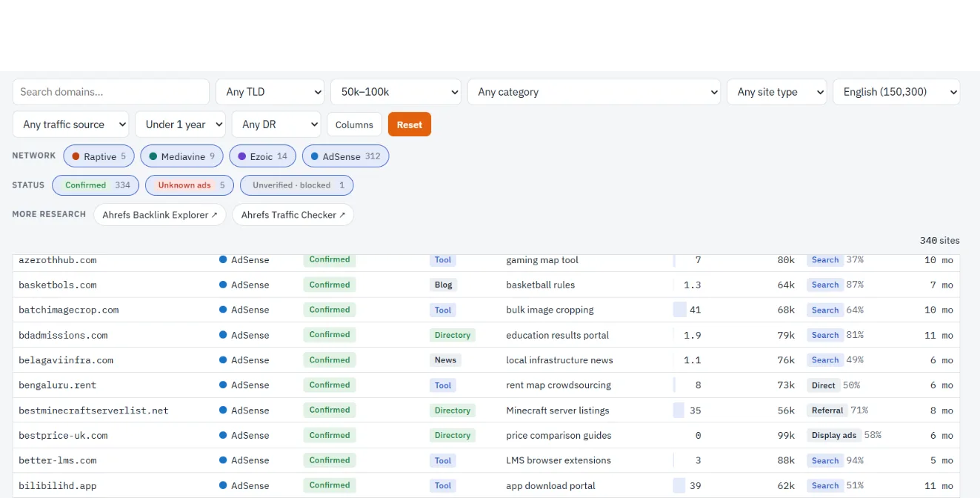
Task: Select the basketbols.com domain
Action: [x=58, y=285]
